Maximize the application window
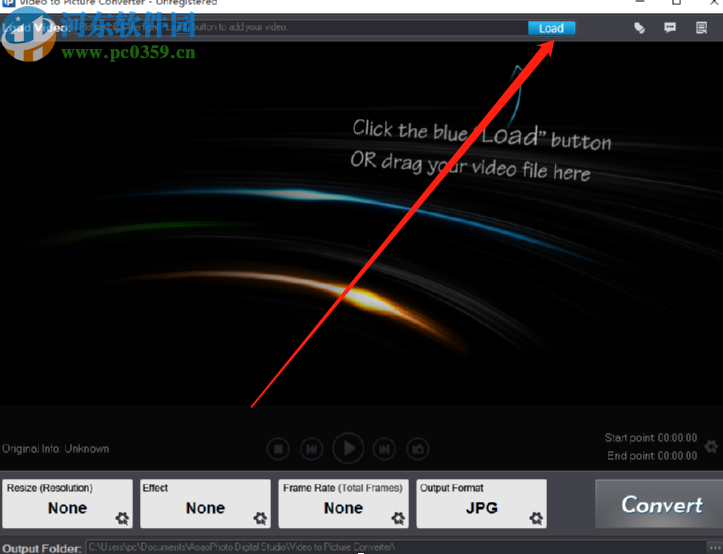This screenshot has width=723, height=554. 676,2
